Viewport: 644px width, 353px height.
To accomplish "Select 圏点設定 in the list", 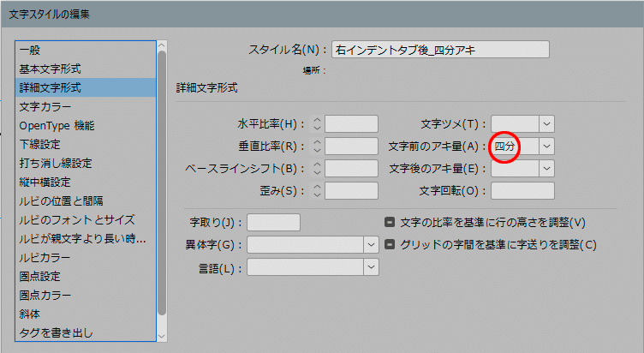I will pos(86,276).
